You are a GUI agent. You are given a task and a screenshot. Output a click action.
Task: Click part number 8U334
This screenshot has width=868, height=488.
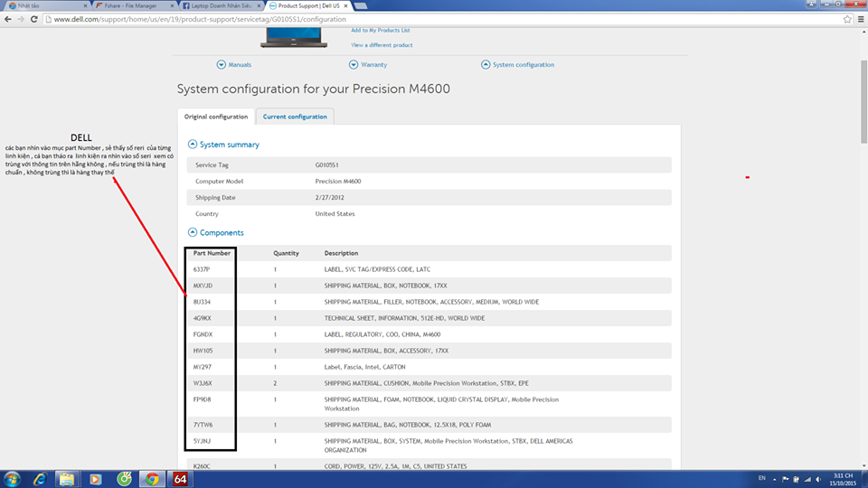coord(202,302)
